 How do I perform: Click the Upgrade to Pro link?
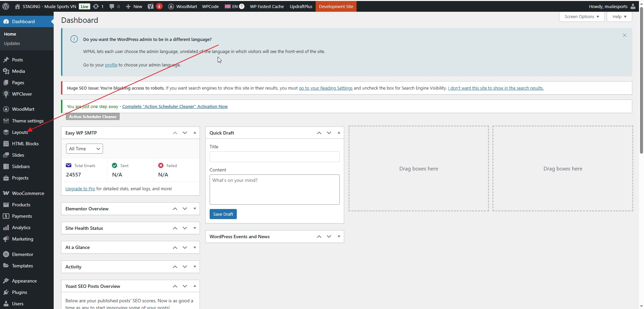point(80,189)
